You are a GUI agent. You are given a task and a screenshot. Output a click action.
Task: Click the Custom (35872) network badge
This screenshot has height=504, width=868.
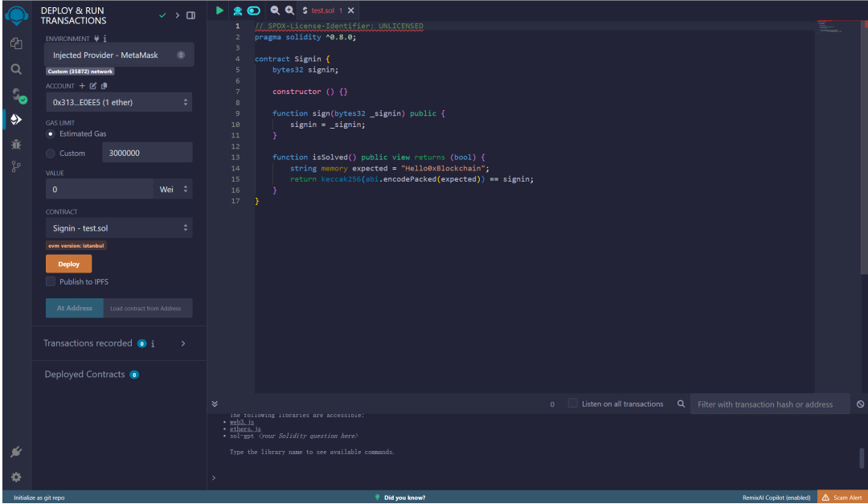[x=80, y=72]
